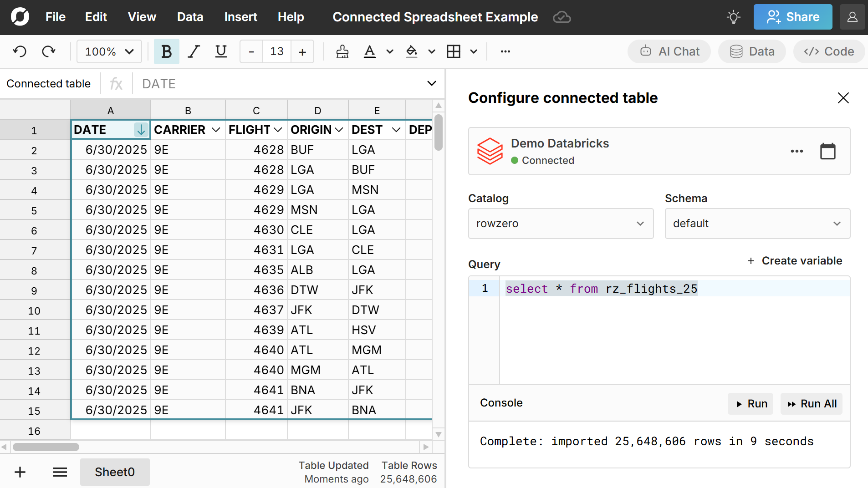The image size is (868, 488).
Task: Toggle Underline formatting
Action: (221, 51)
